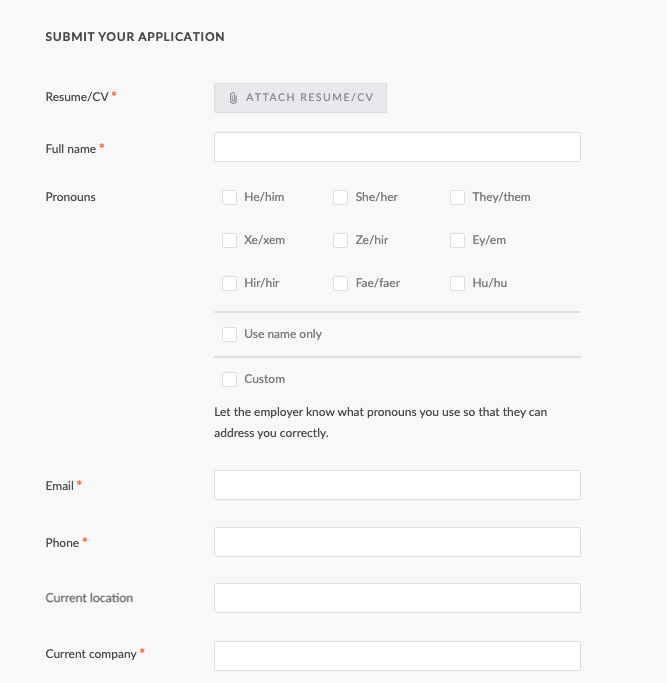The height and width of the screenshot is (683, 667).
Task: Click inside the Current company field
Action: click(x=397, y=655)
